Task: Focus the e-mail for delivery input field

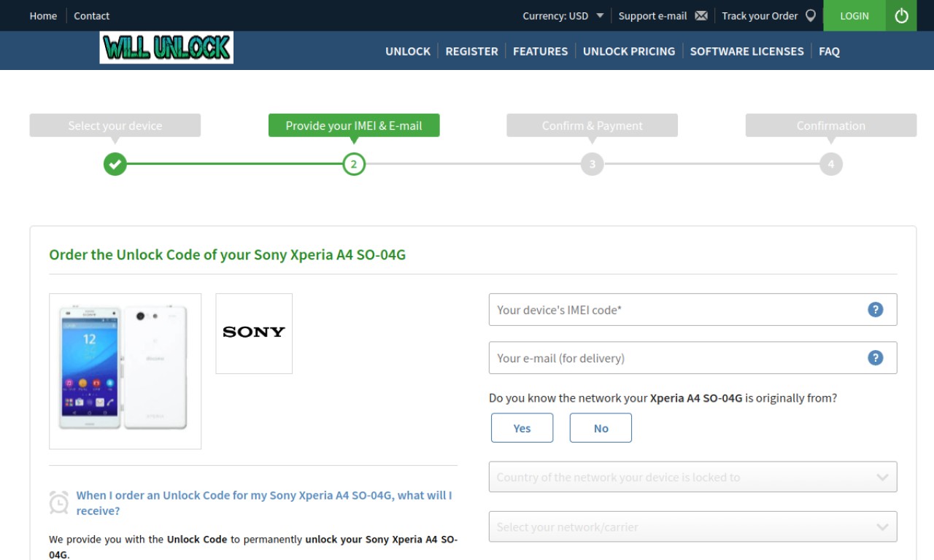Action: pos(692,358)
